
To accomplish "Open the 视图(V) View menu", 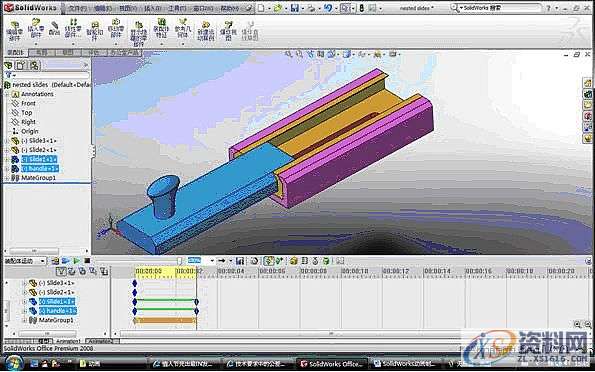I will coord(127,8).
